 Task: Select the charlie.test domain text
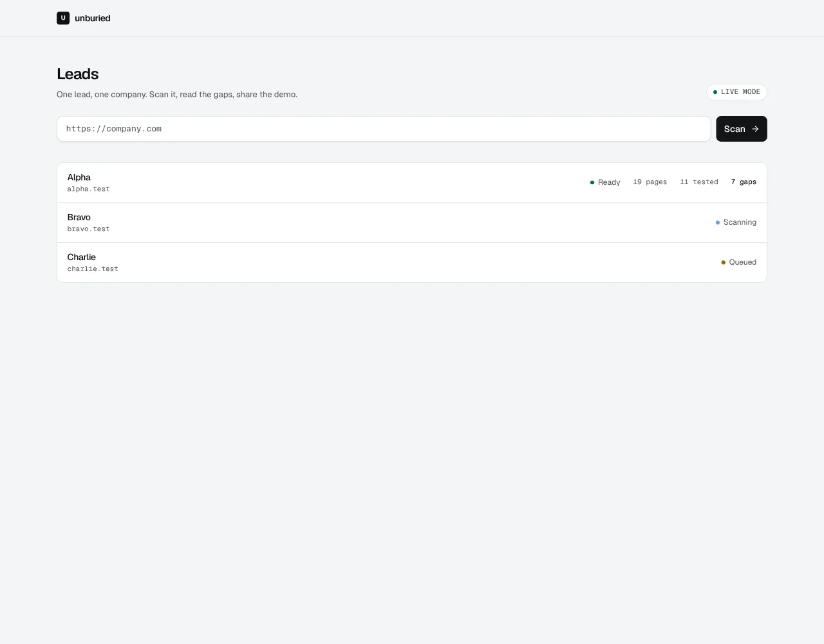coord(93,269)
